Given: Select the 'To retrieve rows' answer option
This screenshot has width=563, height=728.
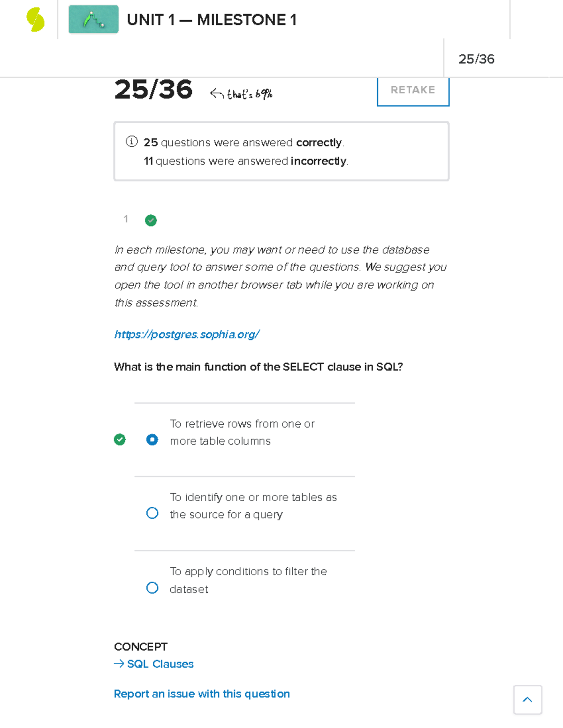Looking at the screenshot, I should tap(152, 440).
